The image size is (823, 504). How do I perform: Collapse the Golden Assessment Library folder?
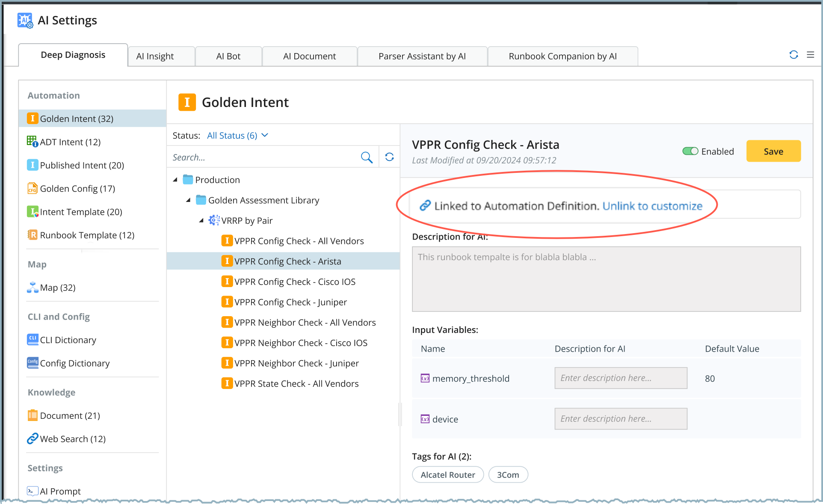pyautogui.click(x=188, y=200)
